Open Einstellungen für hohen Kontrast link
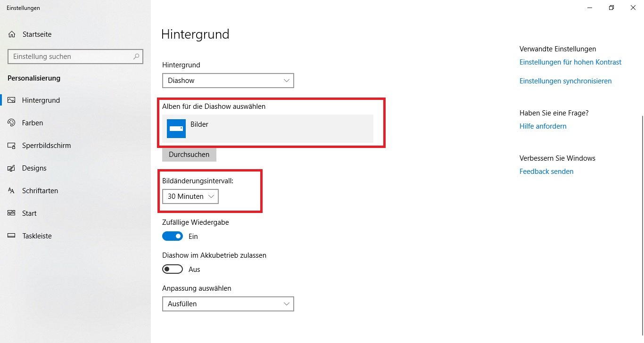 [x=570, y=62]
